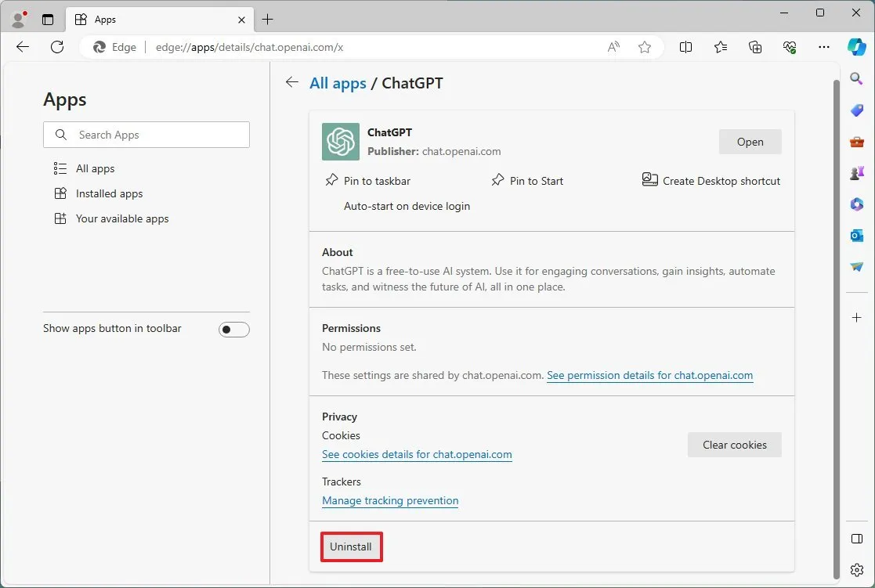875x588 pixels.
Task: Open the Edge settings and more menu
Action: tap(823, 47)
